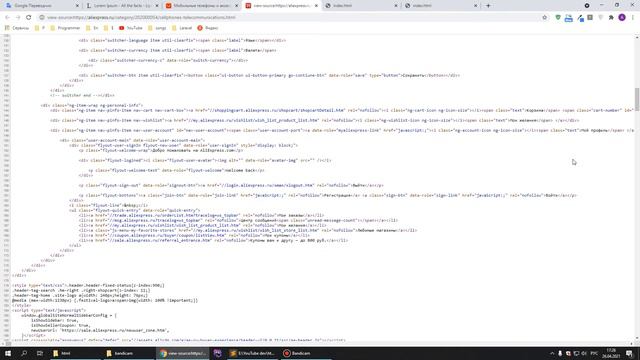Switch to the Chrome taskbar button

click(182, 353)
